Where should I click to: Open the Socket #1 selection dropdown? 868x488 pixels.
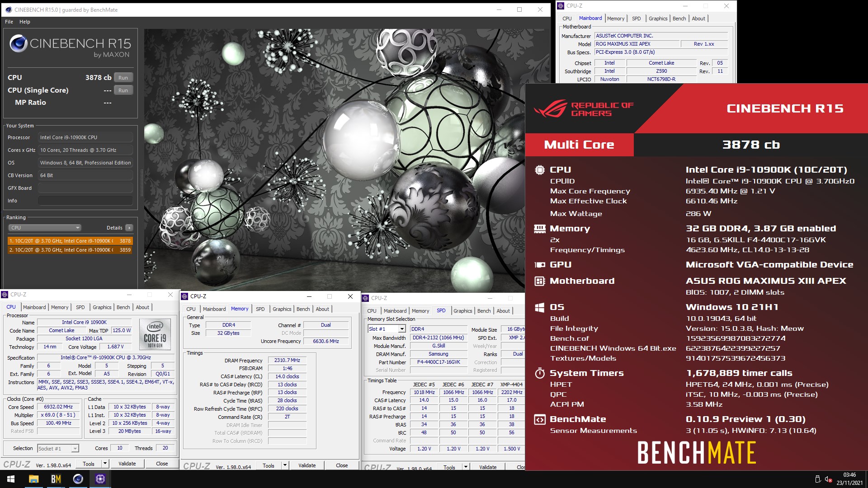pos(58,449)
